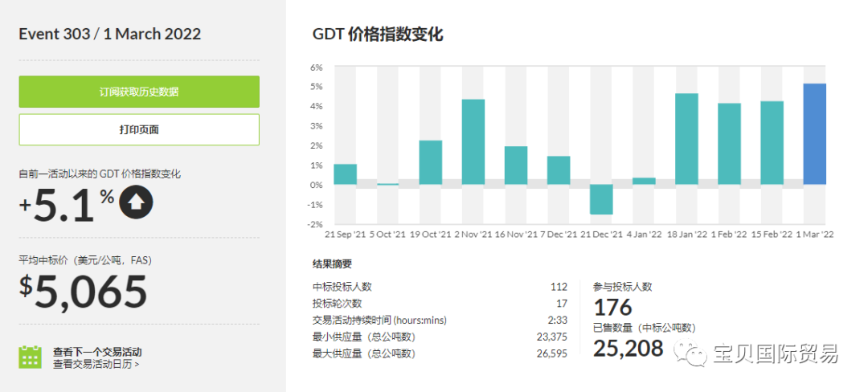The image size is (868, 392).
Task: Click the Event 303 / 1 March 2022 heading
Action: pos(109,35)
